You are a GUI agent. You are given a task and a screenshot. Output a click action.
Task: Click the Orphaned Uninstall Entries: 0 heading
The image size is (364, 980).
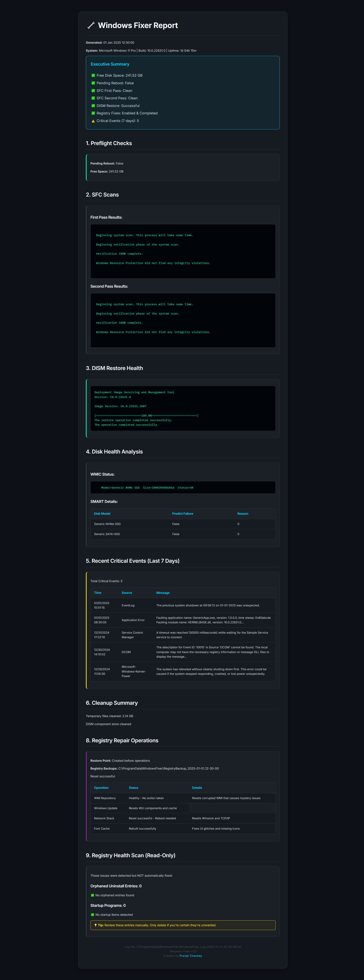116,886
